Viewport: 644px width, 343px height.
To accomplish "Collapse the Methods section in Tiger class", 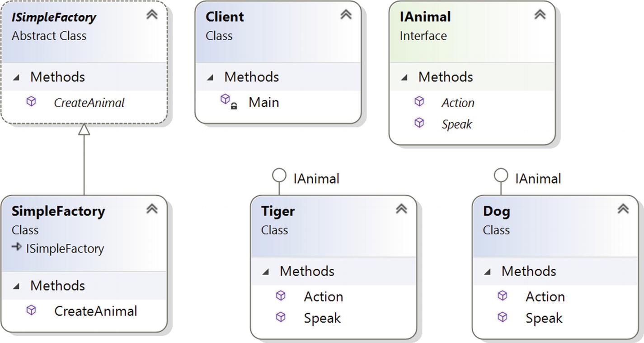I will point(266,272).
